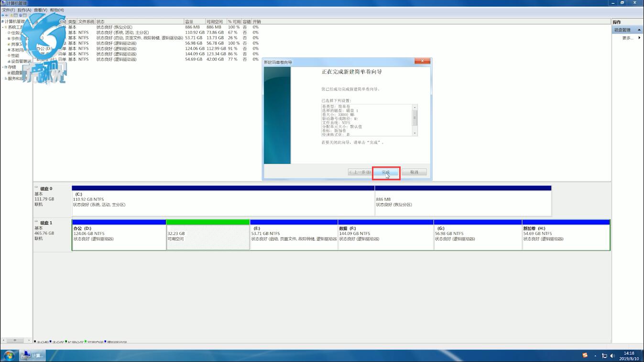Collapse the 存储 tree node
The image size is (644, 362).
click(2, 67)
